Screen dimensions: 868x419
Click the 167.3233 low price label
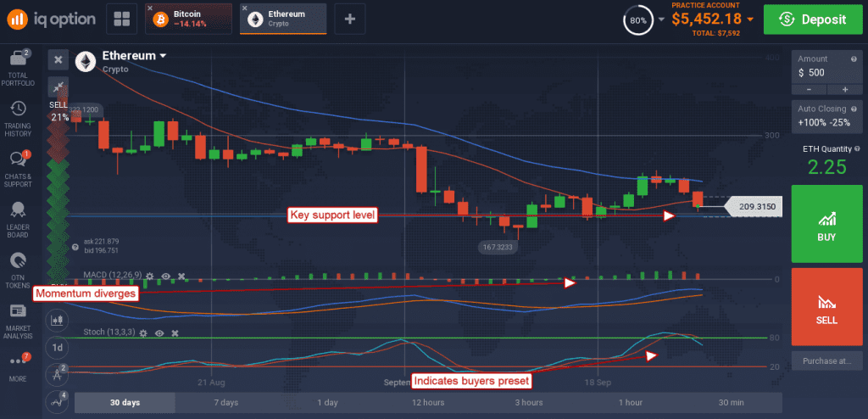click(498, 247)
